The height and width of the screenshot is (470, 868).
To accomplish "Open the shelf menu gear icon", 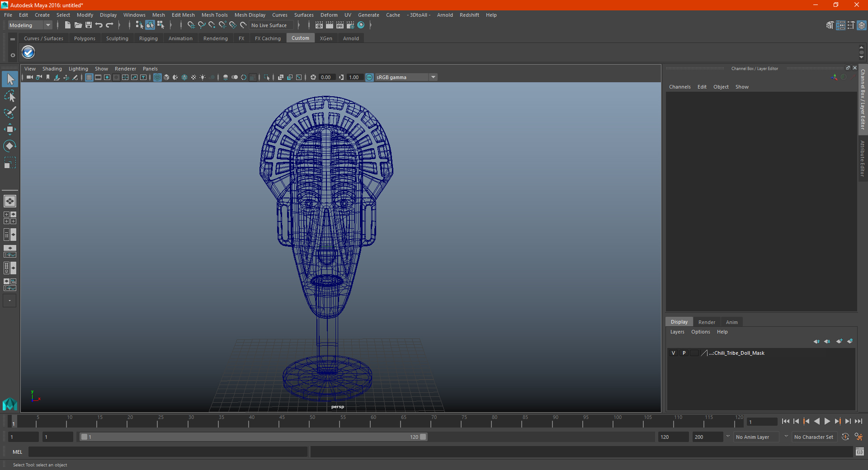I will (x=13, y=55).
